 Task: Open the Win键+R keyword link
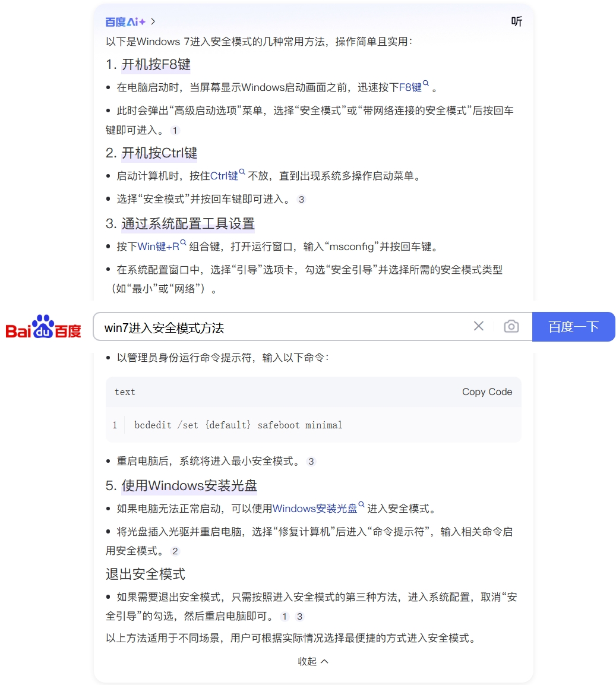[x=158, y=247]
